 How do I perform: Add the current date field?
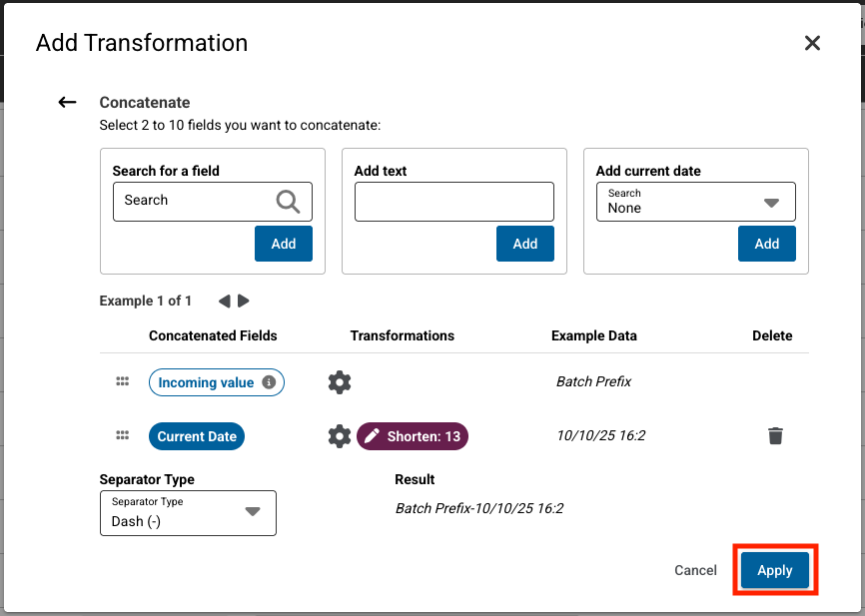pyautogui.click(x=767, y=244)
